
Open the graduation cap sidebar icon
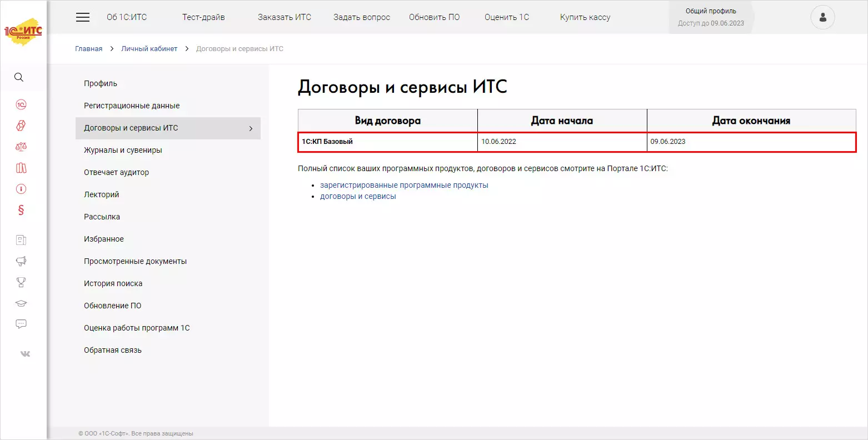[21, 303]
